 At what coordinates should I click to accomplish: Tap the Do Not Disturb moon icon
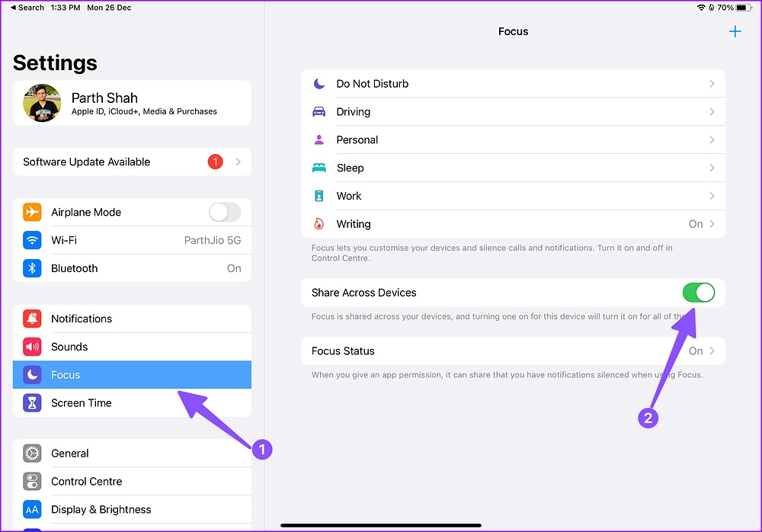coord(319,84)
